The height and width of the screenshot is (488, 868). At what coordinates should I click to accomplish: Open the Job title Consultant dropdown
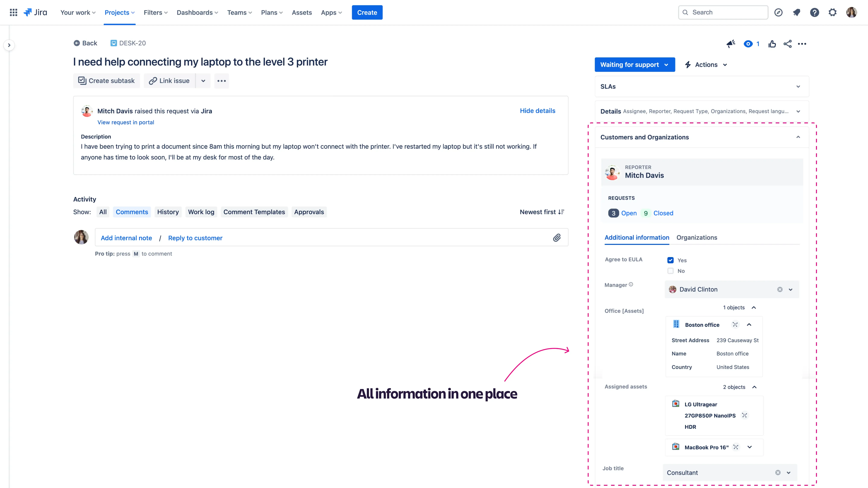point(788,472)
